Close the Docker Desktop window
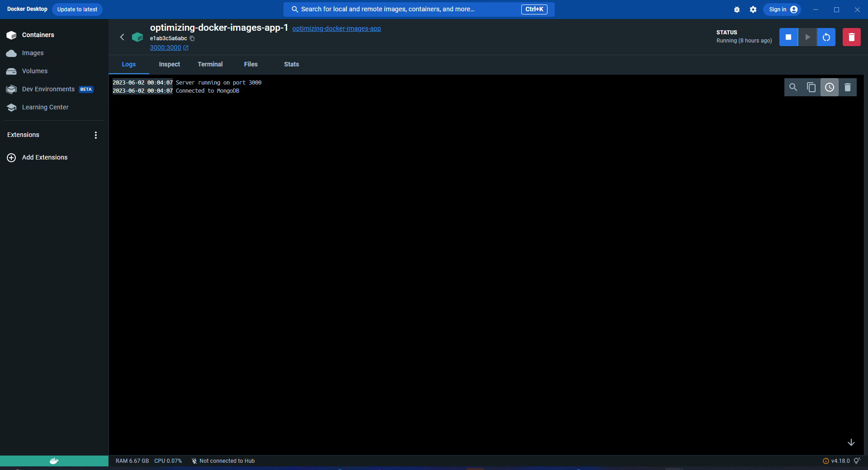Viewport: 868px width, 470px height. pos(857,9)
